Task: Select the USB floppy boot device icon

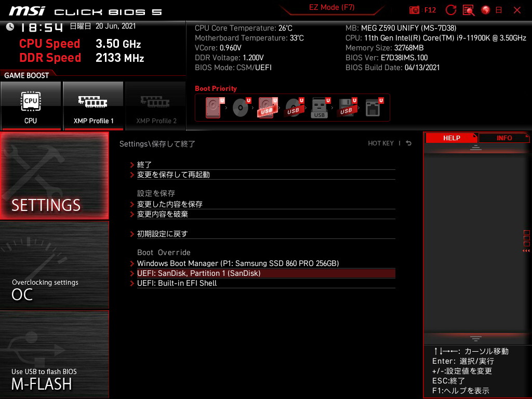Action: point(347,108)
